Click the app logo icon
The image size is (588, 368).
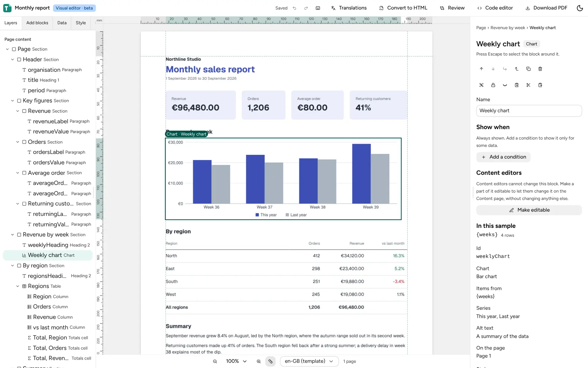[x=7, y=8]
